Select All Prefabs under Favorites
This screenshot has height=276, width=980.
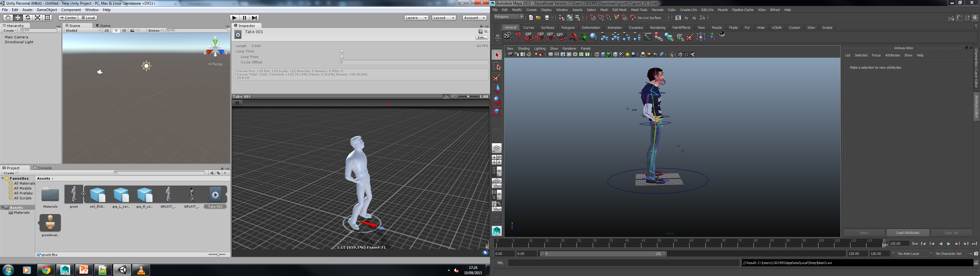tap(23, 193)
